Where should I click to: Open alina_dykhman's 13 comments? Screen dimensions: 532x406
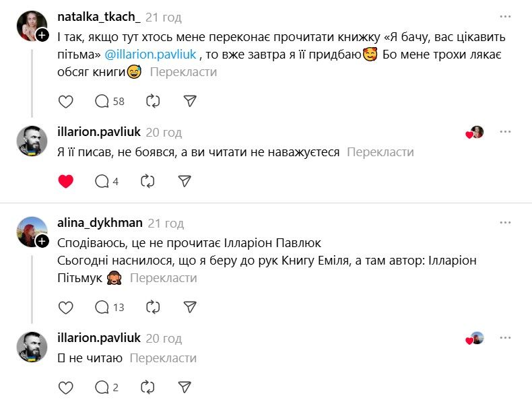click(110, 307)
